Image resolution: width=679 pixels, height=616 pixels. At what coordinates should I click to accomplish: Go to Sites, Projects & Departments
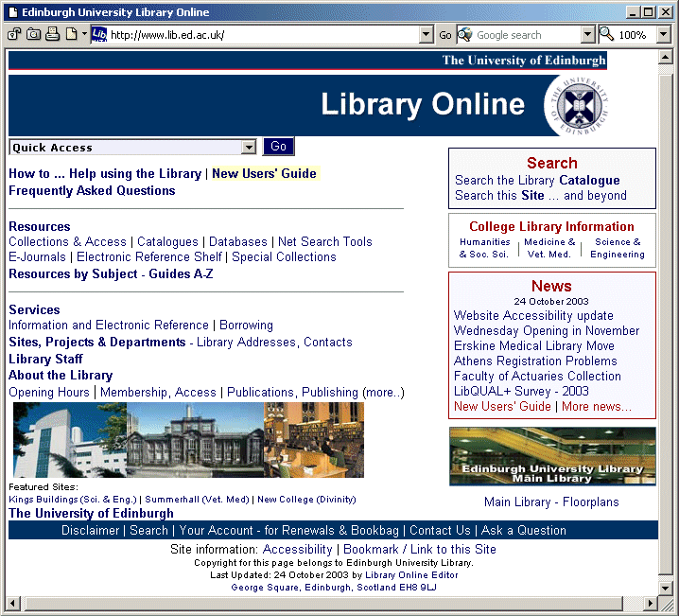pyautogui.click(x=97, y=343)
